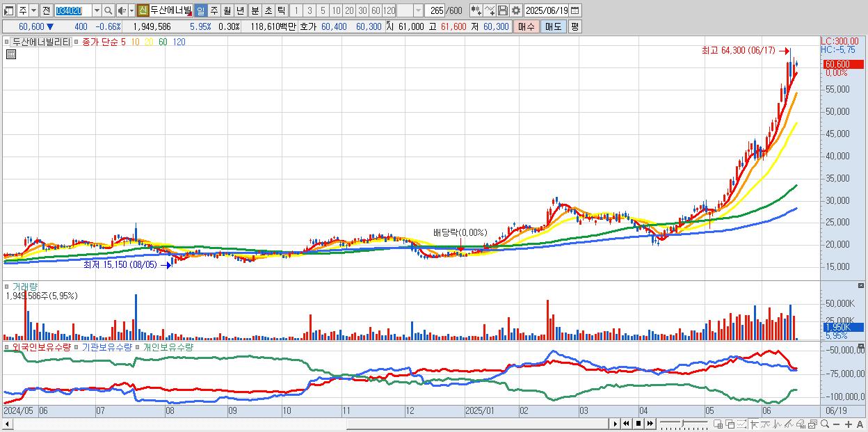The image size is (868, 432).
Task: Click the 매도 sell button
Action: (554, 26)
